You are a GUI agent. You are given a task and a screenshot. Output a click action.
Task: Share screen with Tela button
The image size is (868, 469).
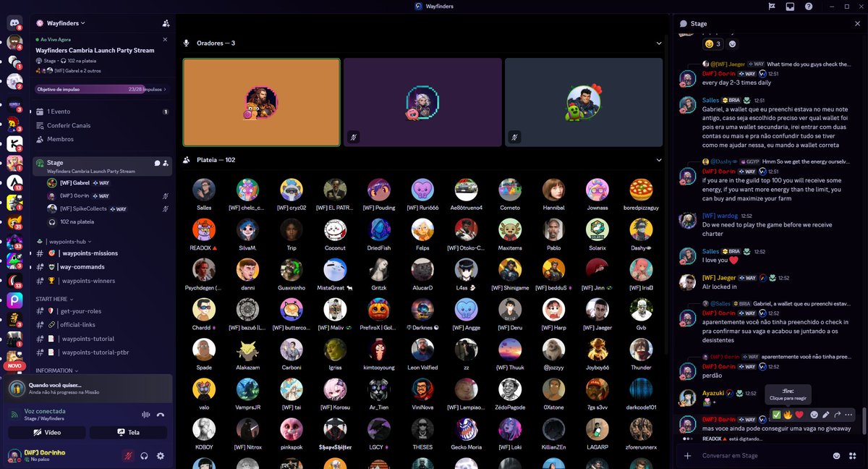point(128,432)
